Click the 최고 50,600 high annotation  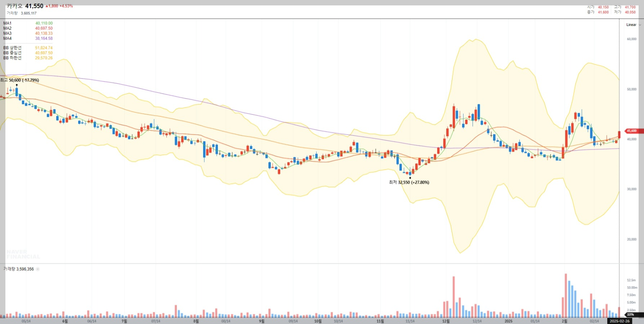point(19,80)
